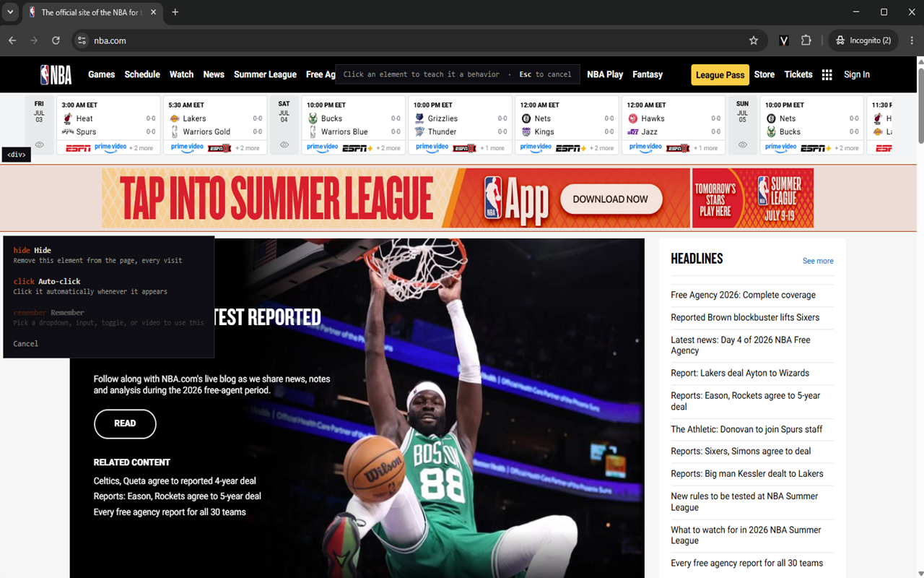Screen dimensions: 924x578
Task: Open headline 'Free Agency 2026: Complete coverage'
Action: [x=743, y=296]
